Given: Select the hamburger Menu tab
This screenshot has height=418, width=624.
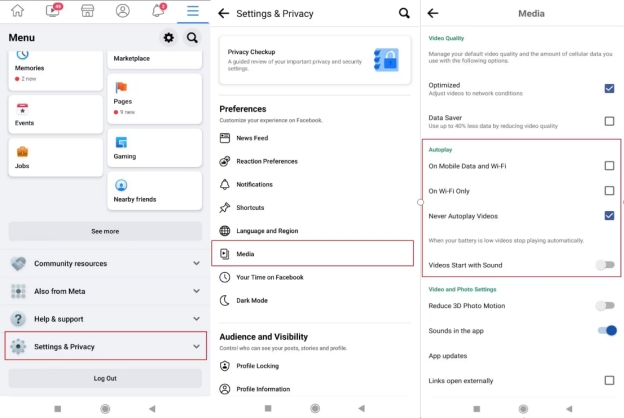Looking at the screenshot, I should point(193,11).
